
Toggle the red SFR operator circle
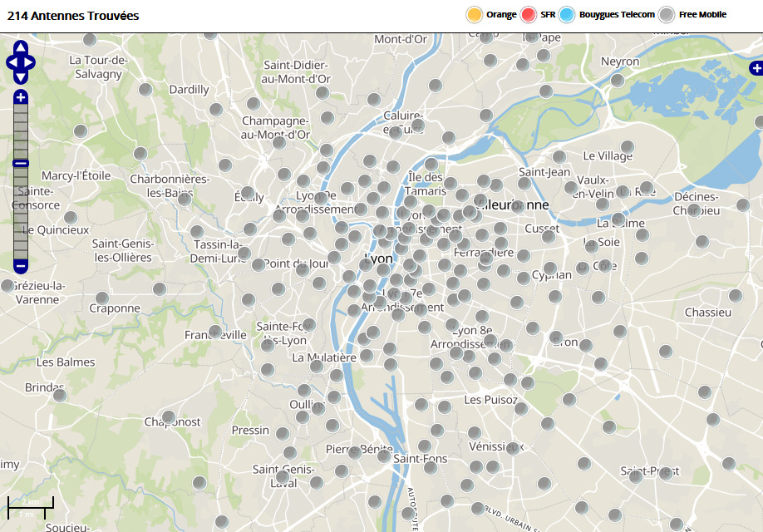(x=528, y=14)
